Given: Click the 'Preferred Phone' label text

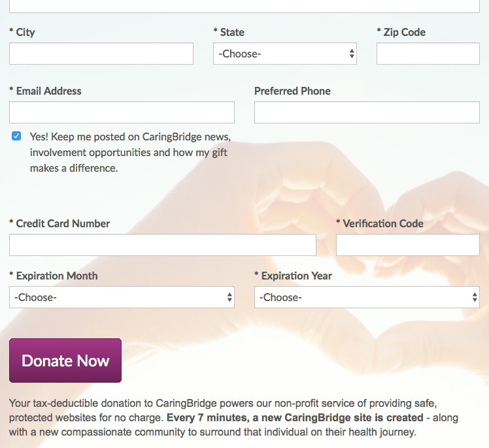Looking at the screenshot, I should coord(292,91).
